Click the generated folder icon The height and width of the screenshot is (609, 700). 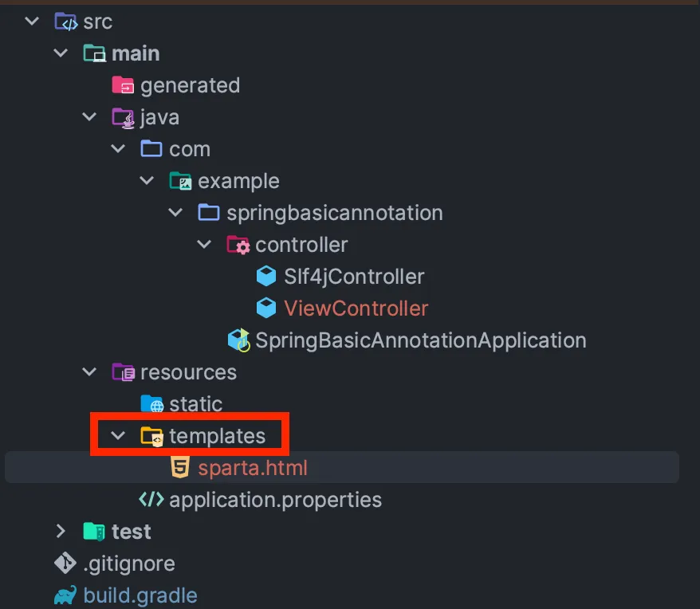point(123,84)
